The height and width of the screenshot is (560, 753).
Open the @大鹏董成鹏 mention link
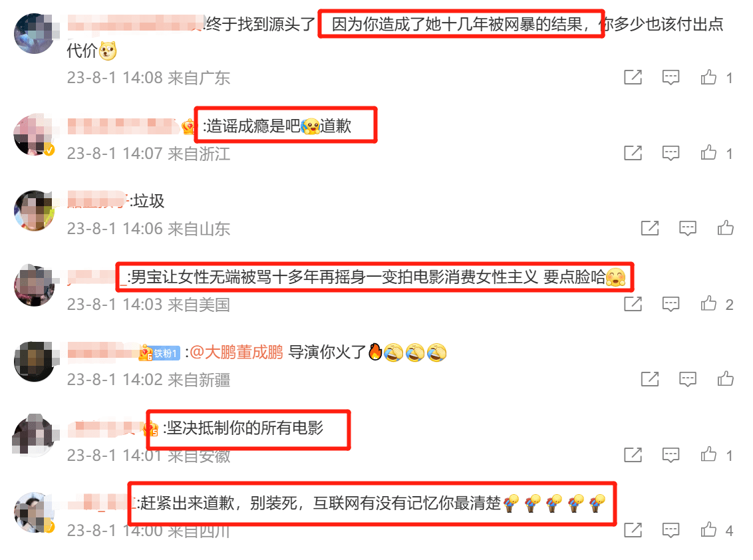coord(237,352)
